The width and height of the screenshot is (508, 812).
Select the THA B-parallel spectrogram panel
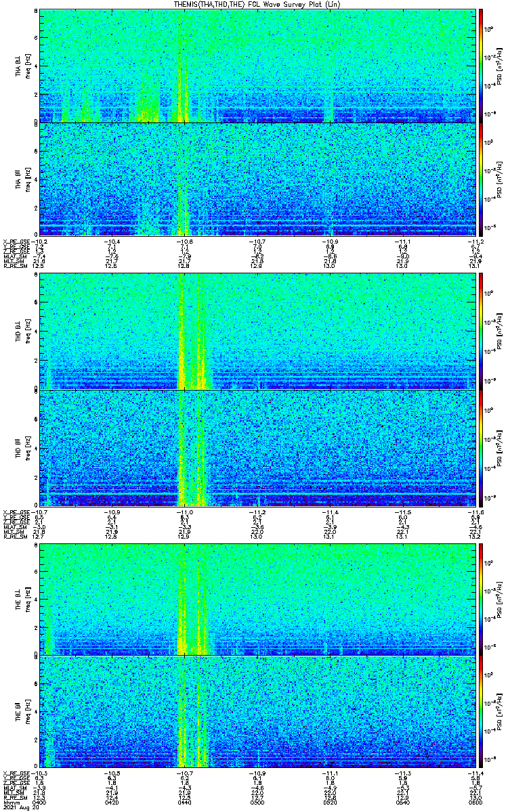pyautogui.click(x=257, y=179)
